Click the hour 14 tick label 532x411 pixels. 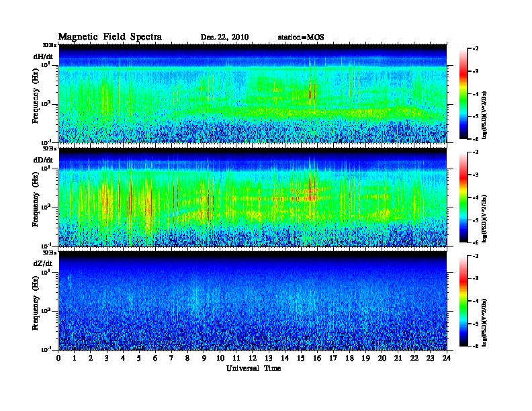285,358
